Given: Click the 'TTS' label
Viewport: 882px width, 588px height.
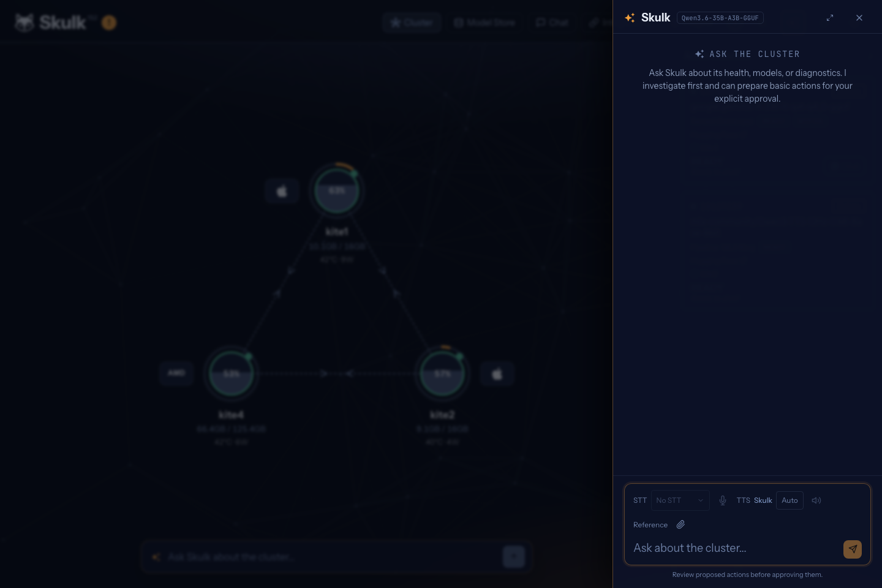Looking at the screenshot, I should pos(744,500).
